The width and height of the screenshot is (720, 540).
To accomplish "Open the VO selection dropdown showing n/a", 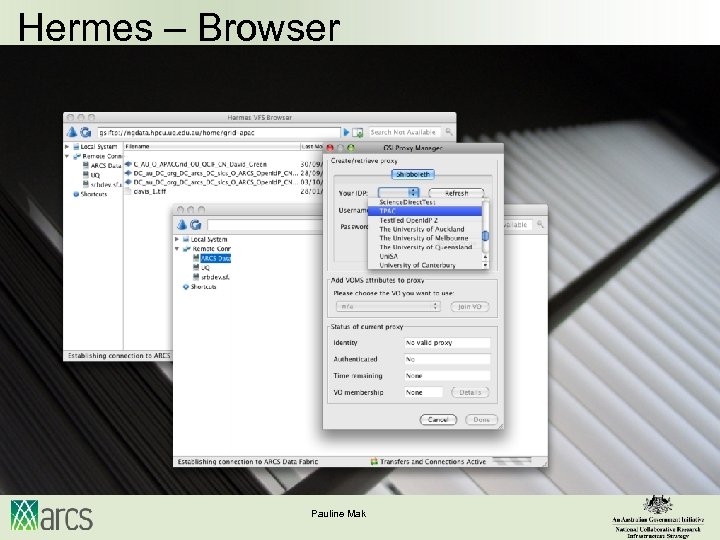I will [x=388, y=306].
